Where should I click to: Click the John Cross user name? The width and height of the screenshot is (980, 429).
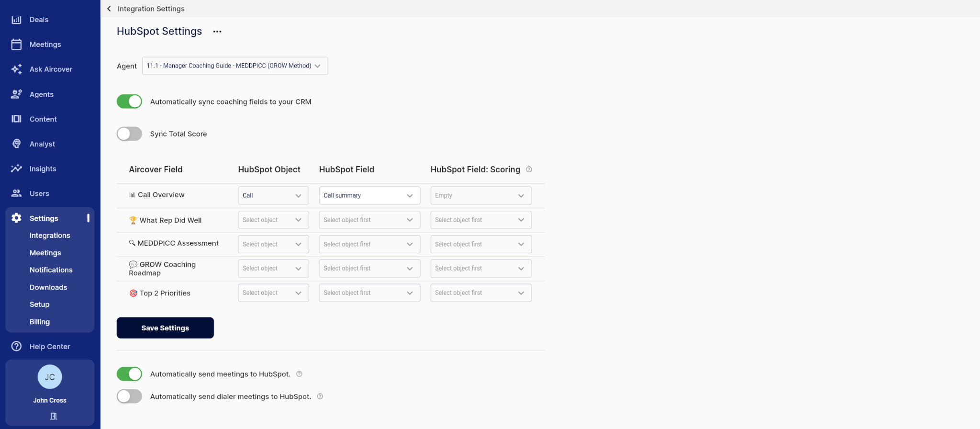(50, 400)
